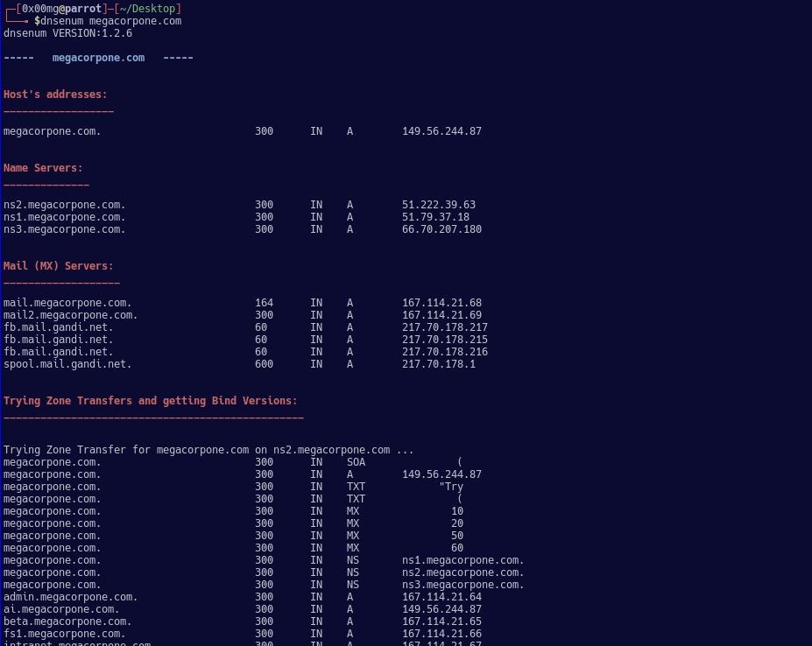This screenshot has width=812, height=646.
Task: Click NS record value ns3.megacorpone.com.
Action: pyautogui.click(x=463, y=585)
